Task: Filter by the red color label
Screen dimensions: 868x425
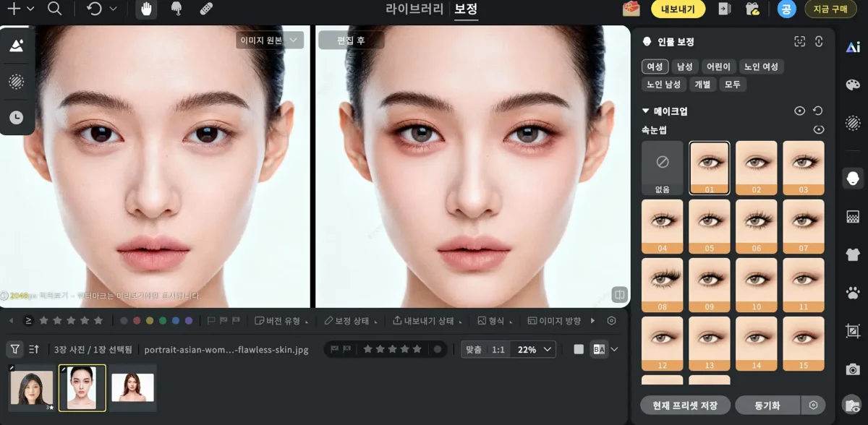Action: [x=137, y=320]
